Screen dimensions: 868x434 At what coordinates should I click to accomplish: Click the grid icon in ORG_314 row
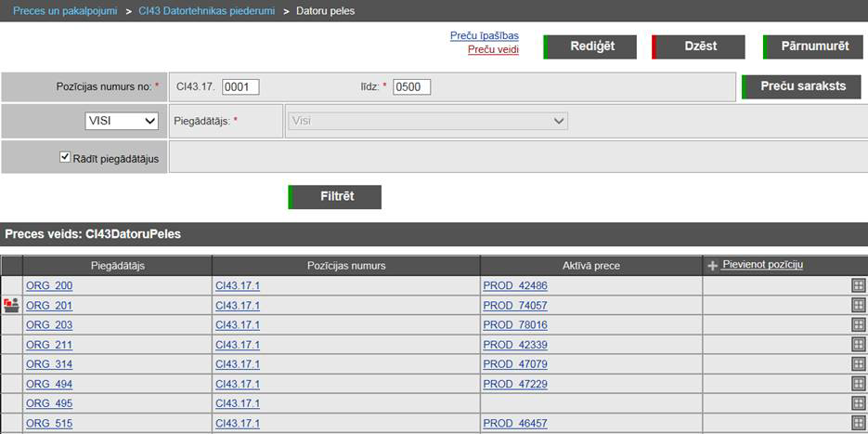(858, 364)
